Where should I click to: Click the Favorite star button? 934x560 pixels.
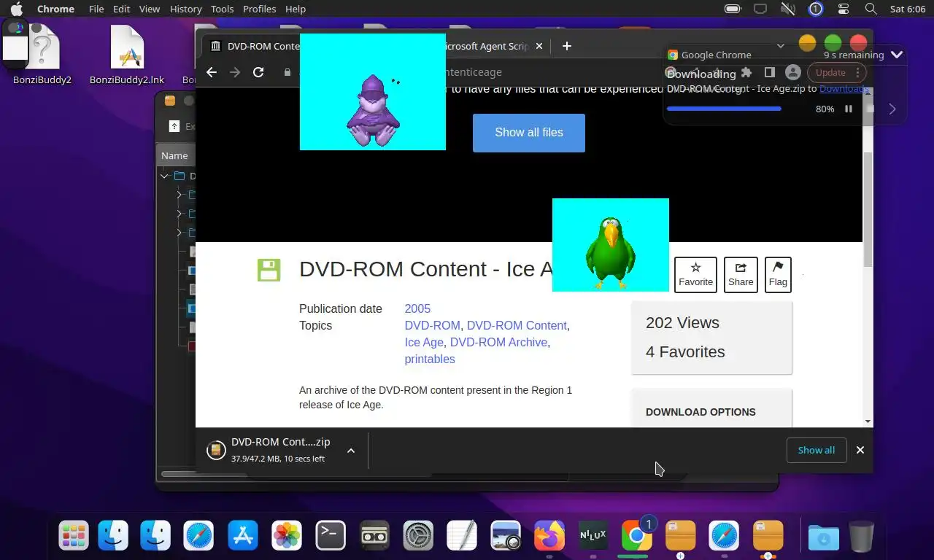[x=695, y=275]
